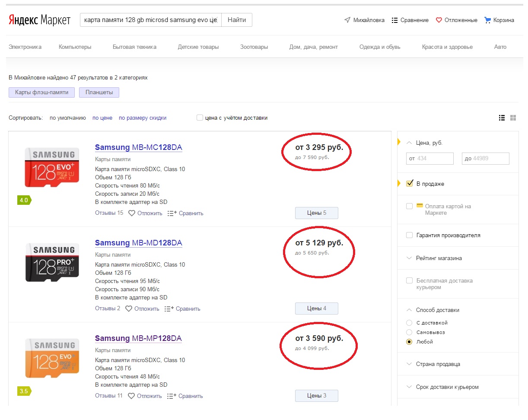Image resolution: width=528 pixels, height=420 pixels.
Task: Open Цены 5 offers for MB-MC128DA
Action: [316, 213]
